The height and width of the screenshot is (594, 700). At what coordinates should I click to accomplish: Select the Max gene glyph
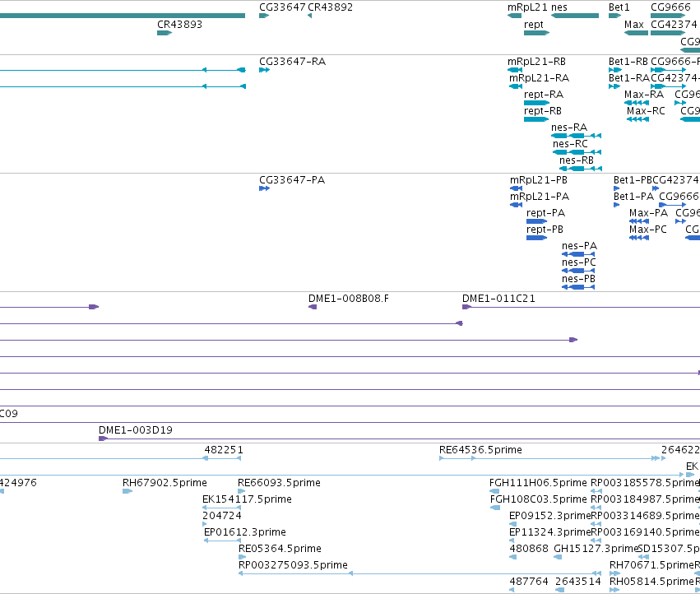click(636, 33)
